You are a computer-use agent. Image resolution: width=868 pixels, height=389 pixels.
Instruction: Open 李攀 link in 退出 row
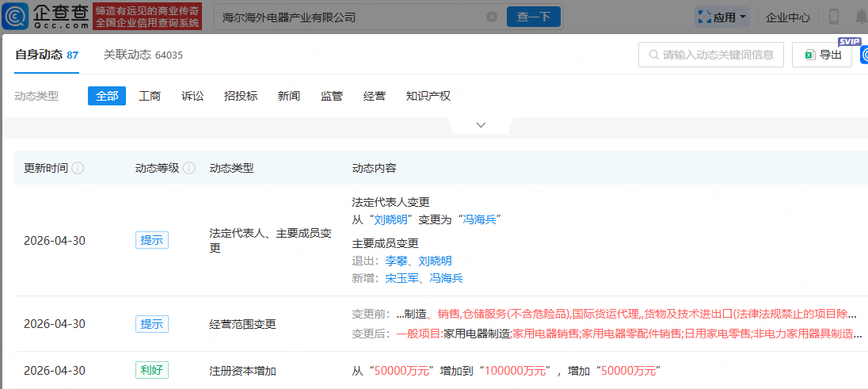pyautogui.click(x=396, y=261)
